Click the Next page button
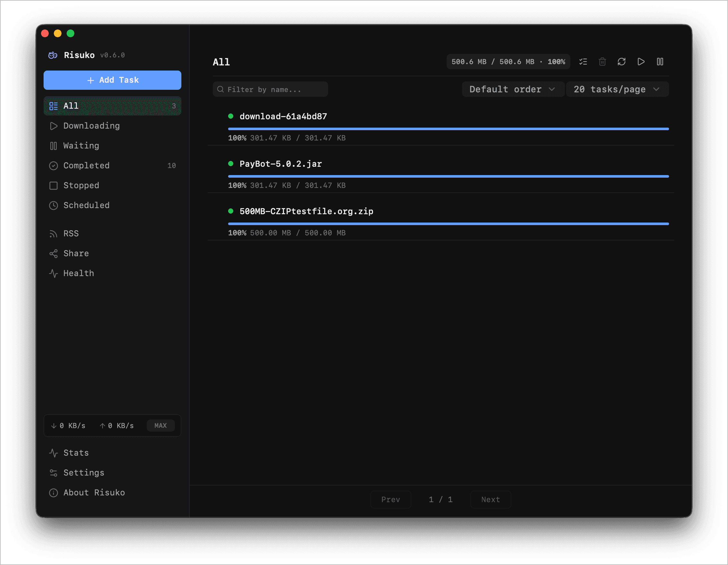 click(490, 500)
